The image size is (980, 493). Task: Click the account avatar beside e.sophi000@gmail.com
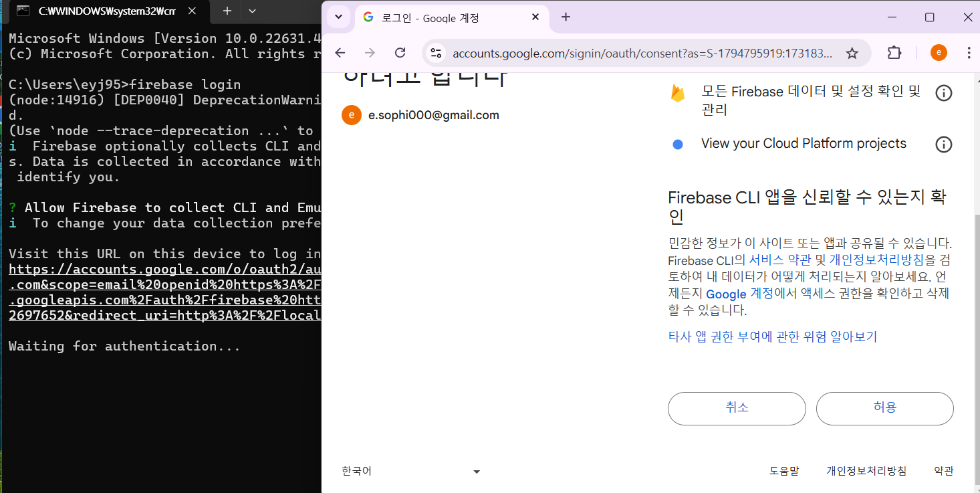click(352, 115)
